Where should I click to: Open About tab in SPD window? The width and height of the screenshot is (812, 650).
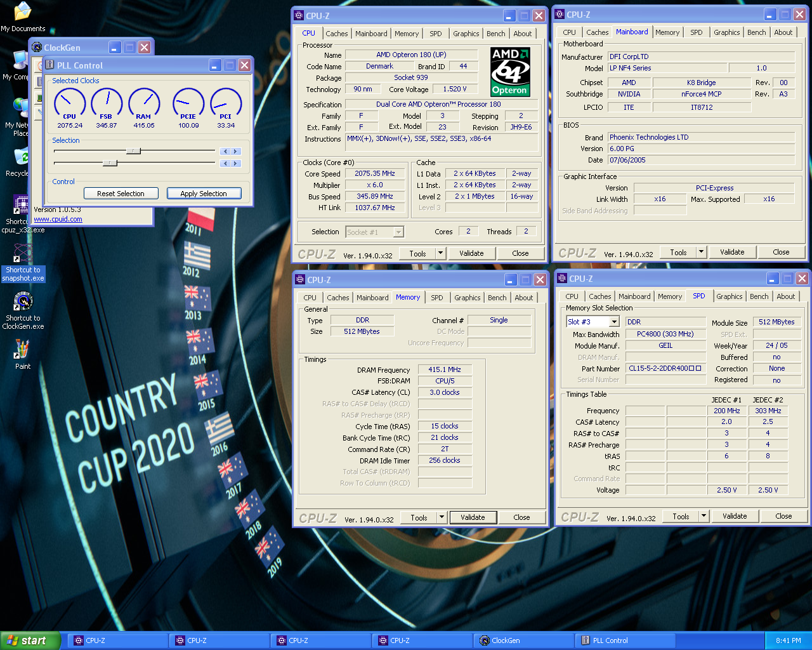click(x=786, y=296)
